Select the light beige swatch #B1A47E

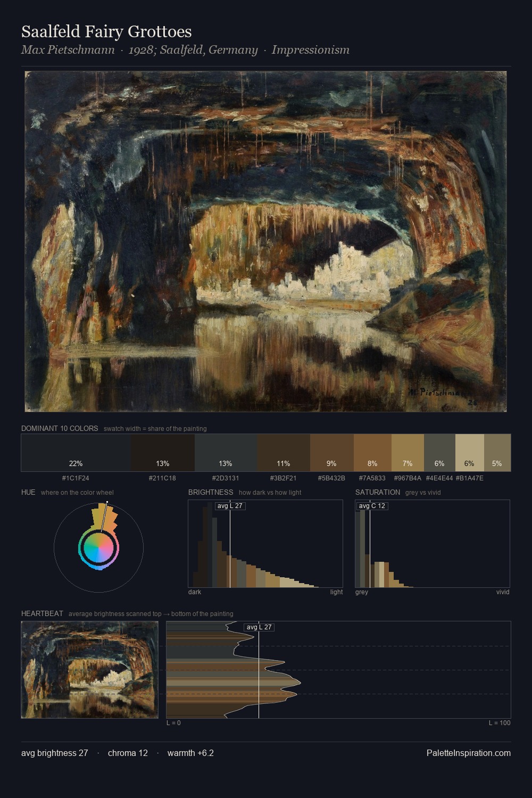point(470,453)
